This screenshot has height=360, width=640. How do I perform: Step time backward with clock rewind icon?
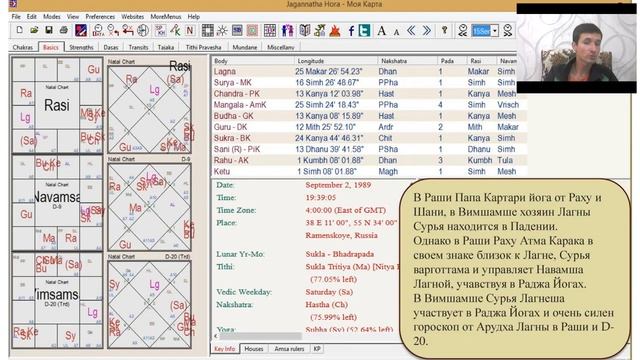(462, 31)
